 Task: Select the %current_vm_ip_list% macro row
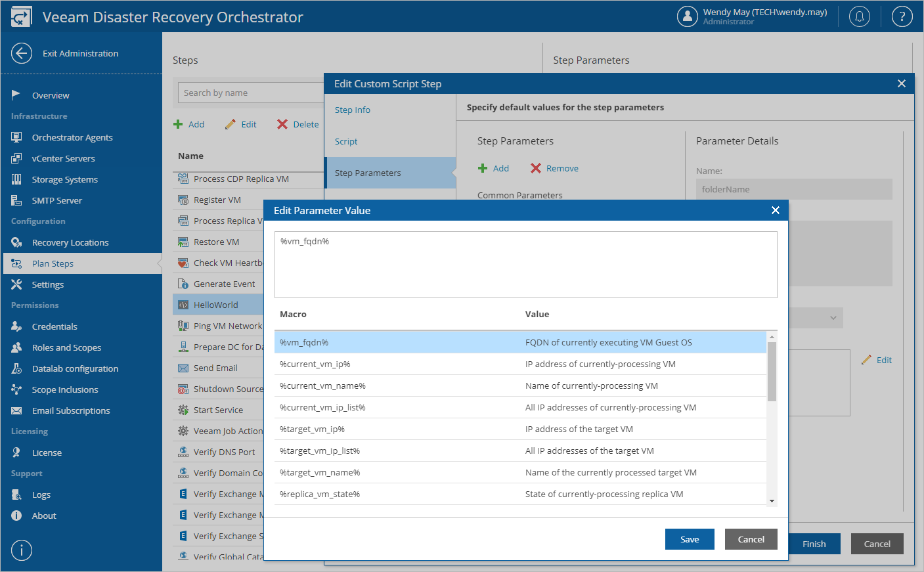520,407
